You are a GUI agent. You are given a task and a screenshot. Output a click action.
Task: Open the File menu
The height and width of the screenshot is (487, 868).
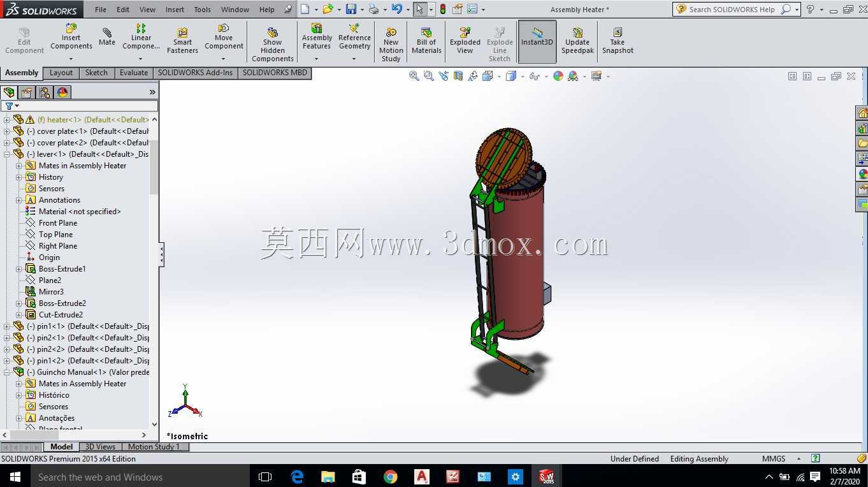(101, 10)
